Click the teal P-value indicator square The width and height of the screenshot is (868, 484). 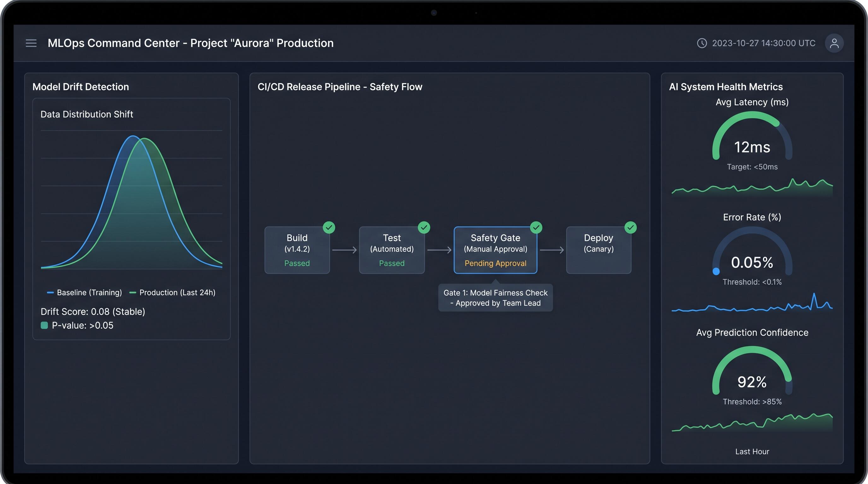[44, 325]
